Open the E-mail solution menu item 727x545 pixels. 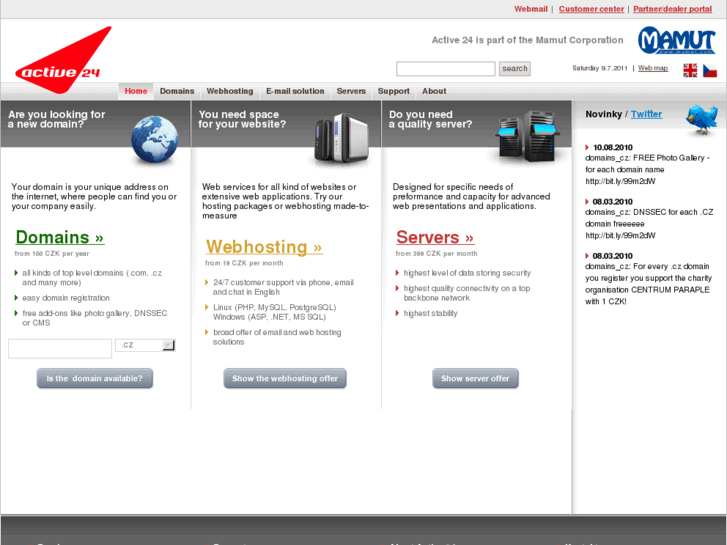[x=295, y=91]
